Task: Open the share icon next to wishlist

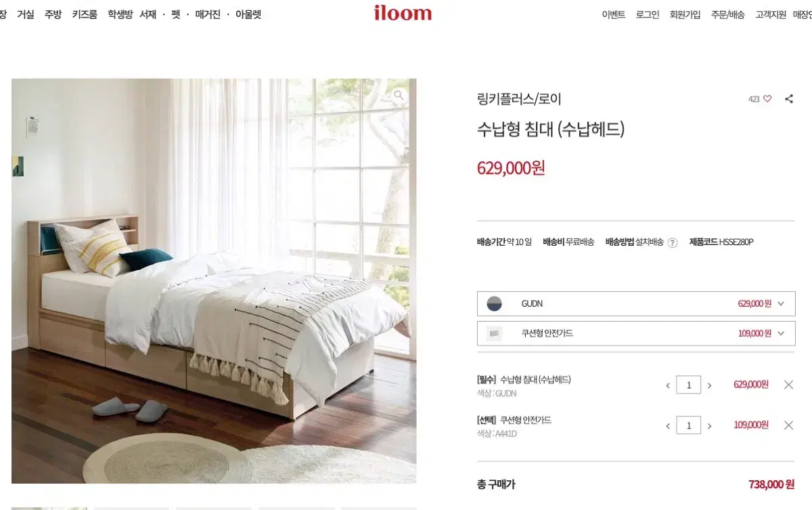Action: coord(789,99)
